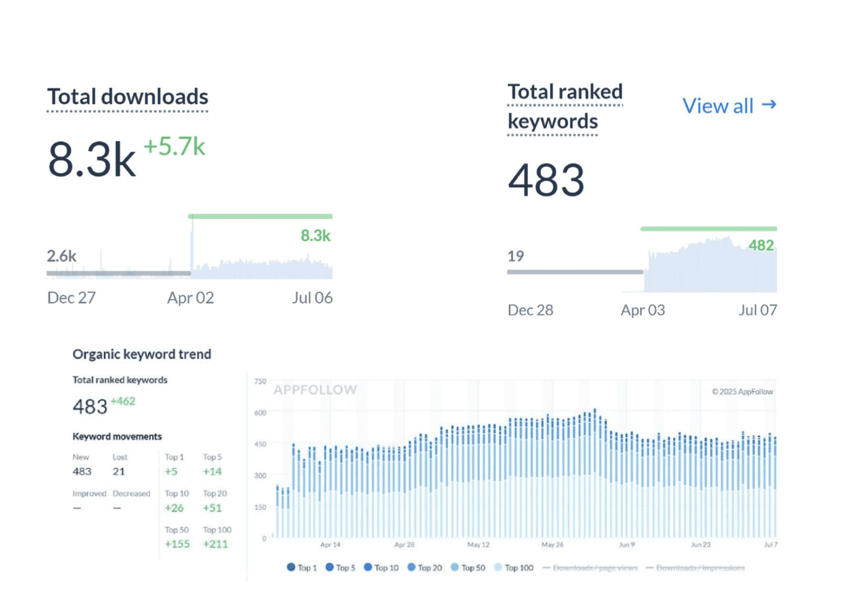Click the Top 50 +155 keyword movement
The image size is (868, 594).
[x=177, y=544]
